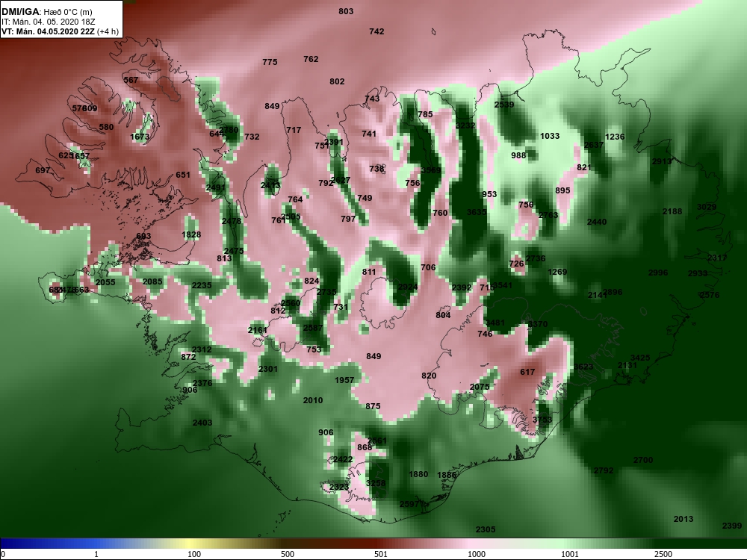Click the map value 2996
The height and width of the screenshot is (560, 747).
pyautogui.click(x=658, y=273)
